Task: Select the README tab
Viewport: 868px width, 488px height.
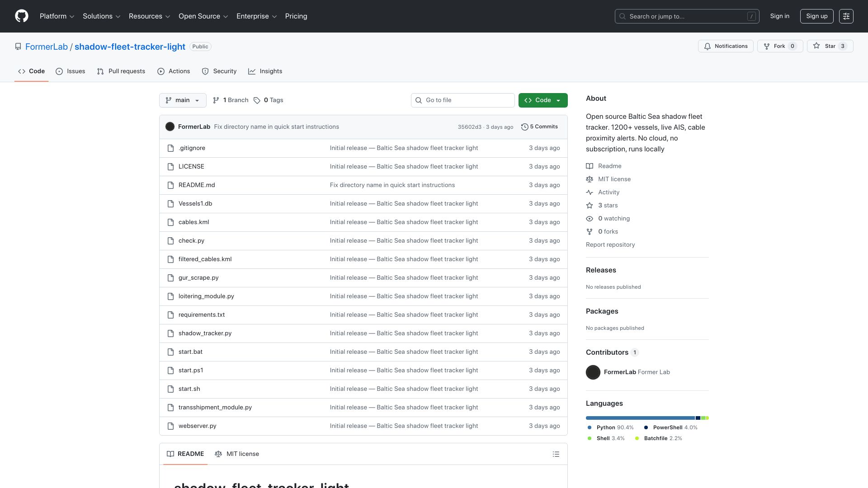Action: tap(185, 454)
